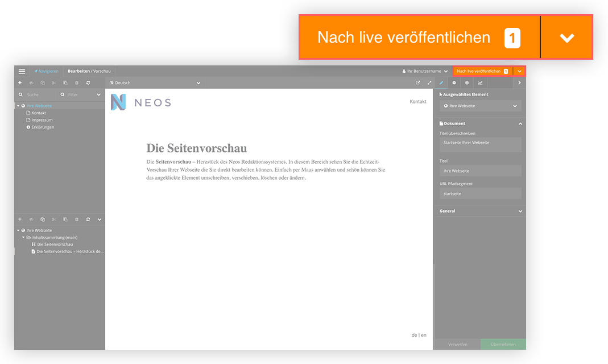Switch to Bearbeiten / Vorschau mode

(x=89, y=71)
